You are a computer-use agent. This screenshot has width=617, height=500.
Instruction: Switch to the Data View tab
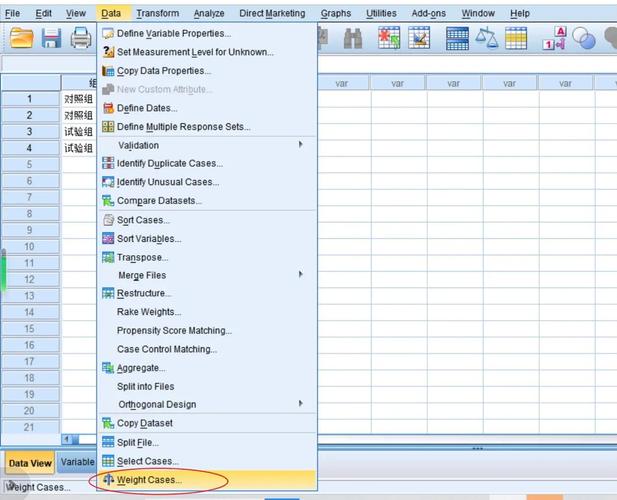[x=29, y=463]
